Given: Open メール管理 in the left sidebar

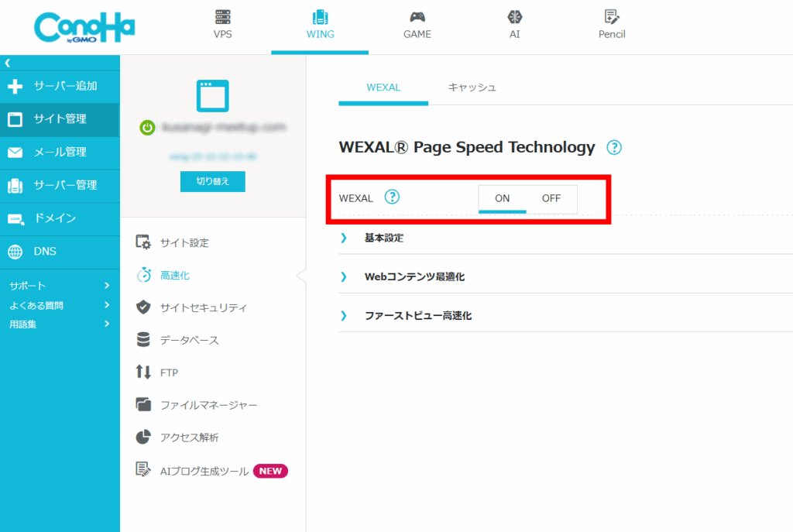Looking at the screenshot, I should [59, 153].
